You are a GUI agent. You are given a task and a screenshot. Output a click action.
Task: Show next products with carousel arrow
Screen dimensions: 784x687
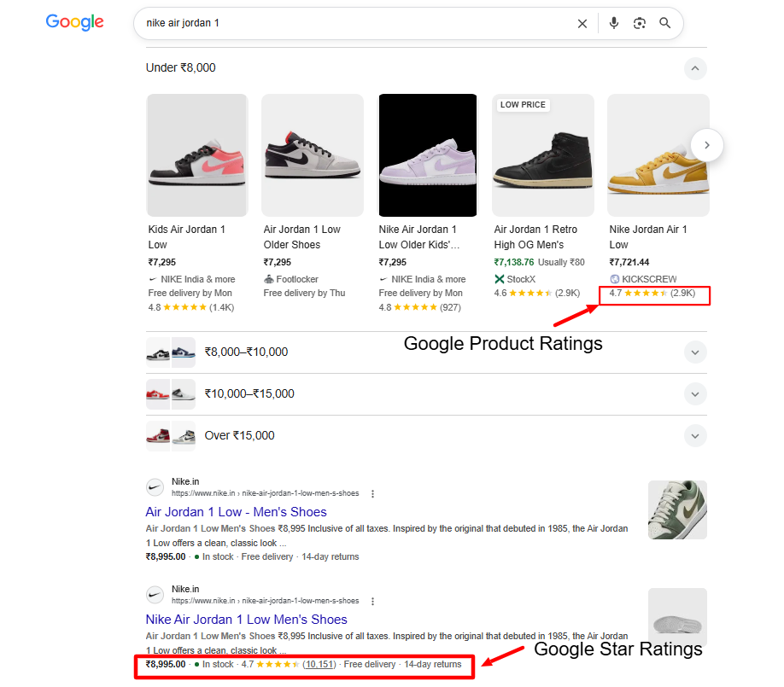[x=706, y=145]
